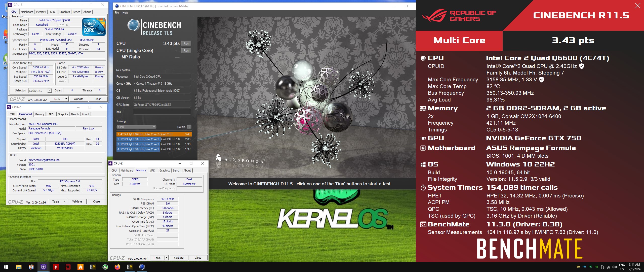
Task: Open green arrow orb app on taskbar
Action: point(105,267)
